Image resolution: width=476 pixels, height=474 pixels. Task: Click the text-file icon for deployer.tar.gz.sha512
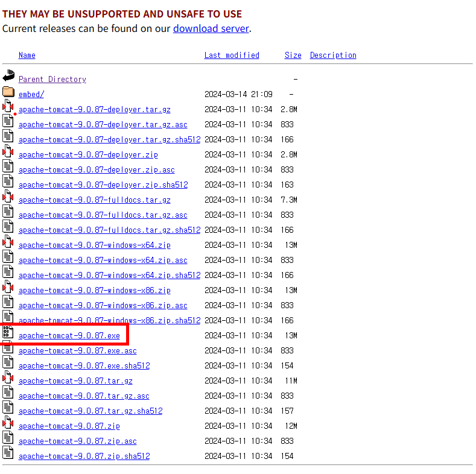tap(8, 136)
